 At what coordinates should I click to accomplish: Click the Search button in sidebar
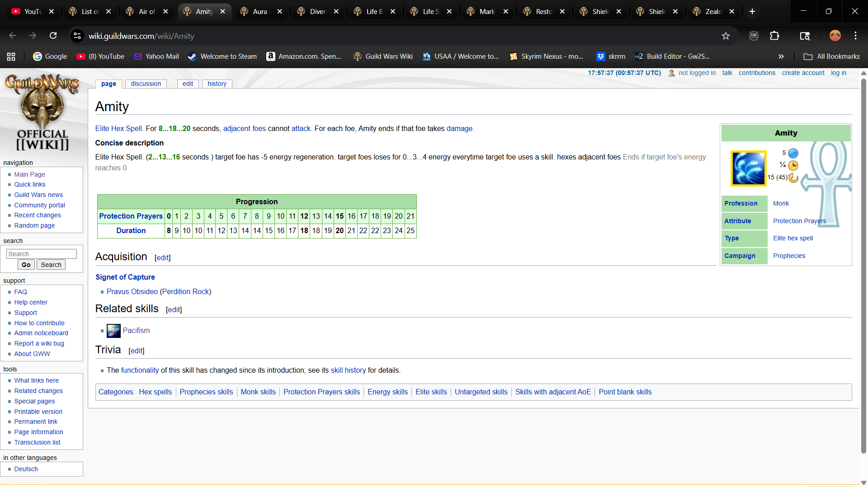(51, 265)
